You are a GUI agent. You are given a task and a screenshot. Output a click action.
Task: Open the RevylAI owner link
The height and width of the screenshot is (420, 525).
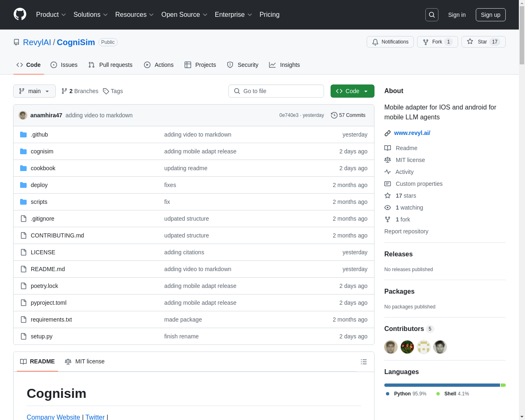37,42
